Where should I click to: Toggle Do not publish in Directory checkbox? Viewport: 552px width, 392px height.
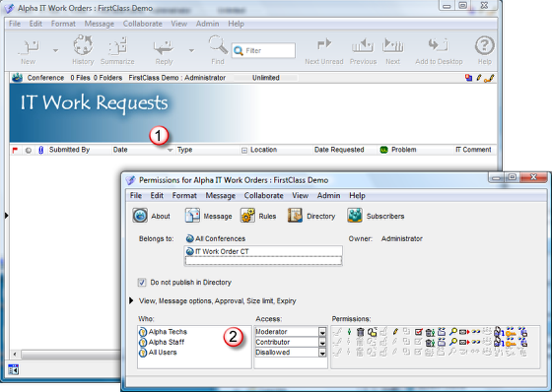click(142, 283)
